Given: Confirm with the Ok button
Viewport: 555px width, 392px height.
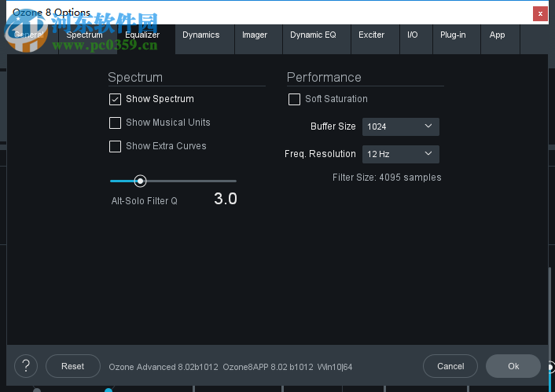Looking at the screenshot, I should pyautogui.click(x=513, y=366).
